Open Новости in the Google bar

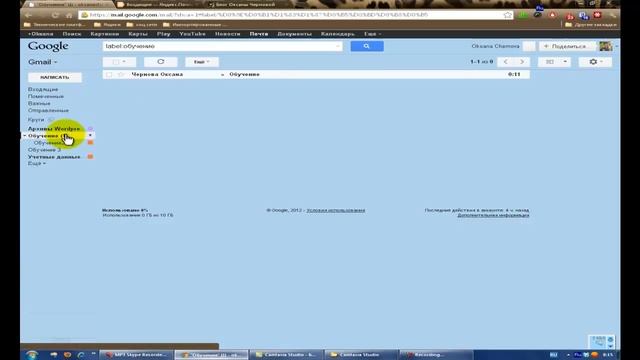click(227, 34)
